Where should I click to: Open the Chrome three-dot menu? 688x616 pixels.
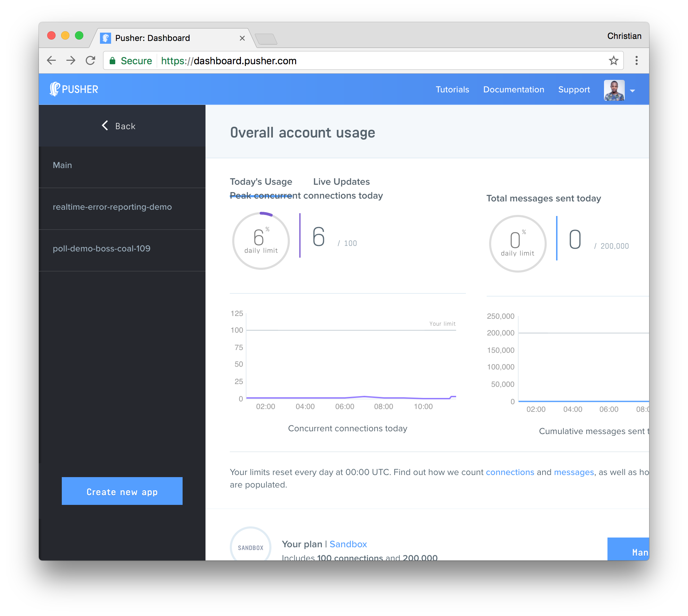636,61
